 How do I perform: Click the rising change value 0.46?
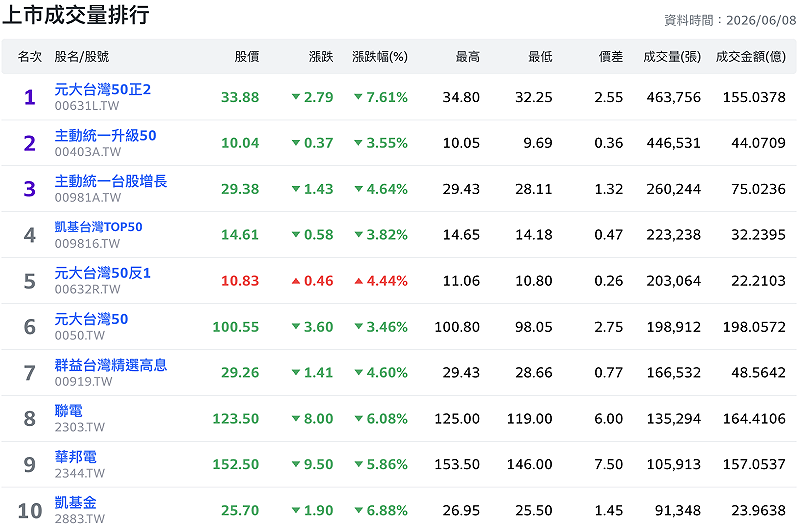tap(312, 281)
